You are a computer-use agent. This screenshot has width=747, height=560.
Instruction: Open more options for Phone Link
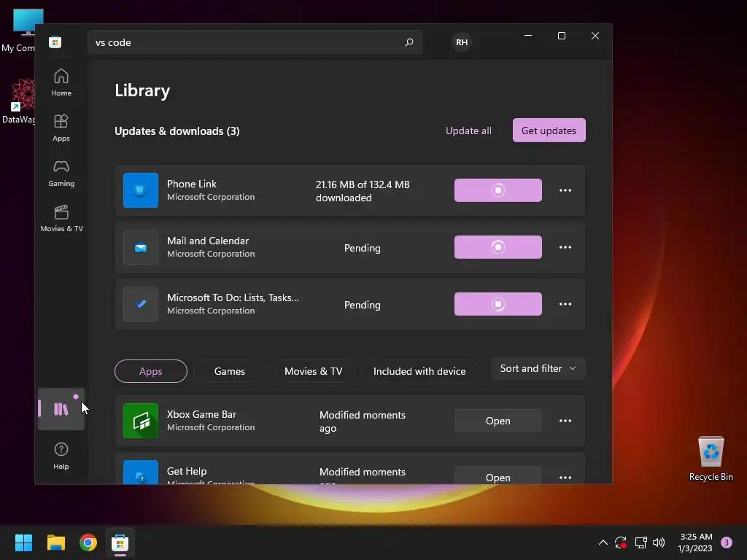pyautogui.click(x=565, y=190)
